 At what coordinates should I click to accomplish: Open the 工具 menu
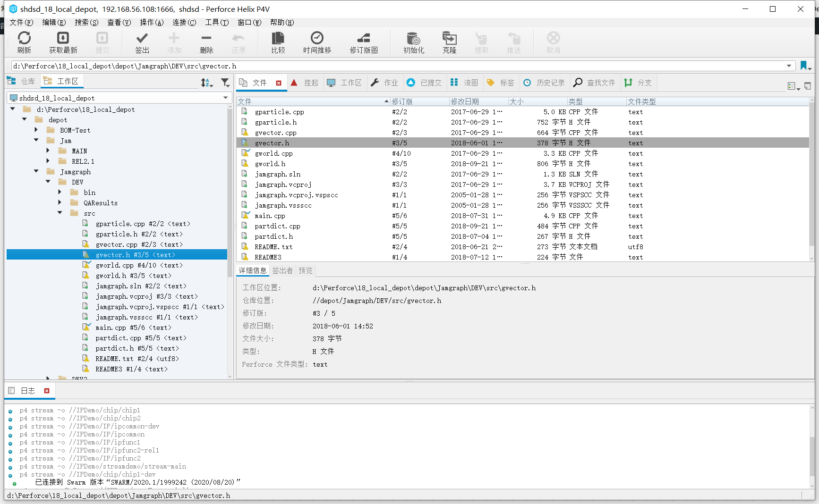[216, 22]
